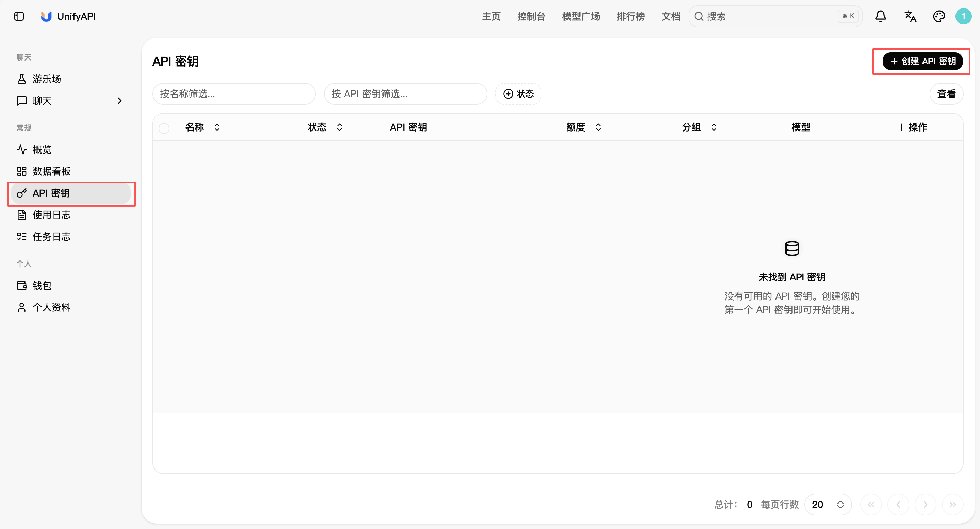Screen dimensions: 980x529
Task: Open the language translation switcher
Action: (x=910, y=16)
